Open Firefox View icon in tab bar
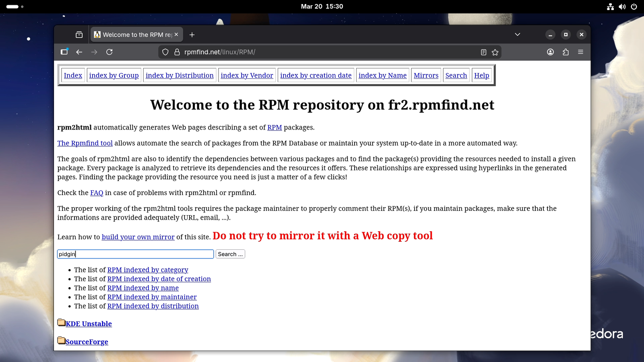This screenshot has width=644, height=362. pyautogui.click(x=79, y=35)
